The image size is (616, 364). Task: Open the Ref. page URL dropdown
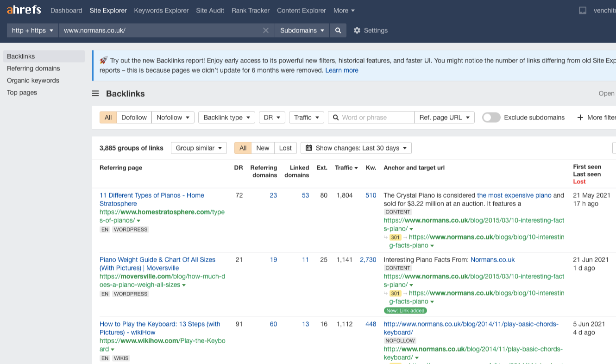(445, 118)
